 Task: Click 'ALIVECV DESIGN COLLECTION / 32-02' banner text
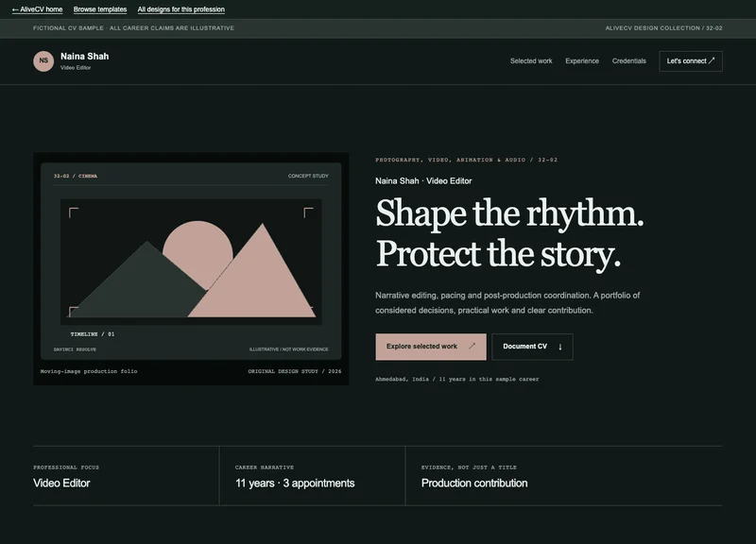tap(664, 28)
